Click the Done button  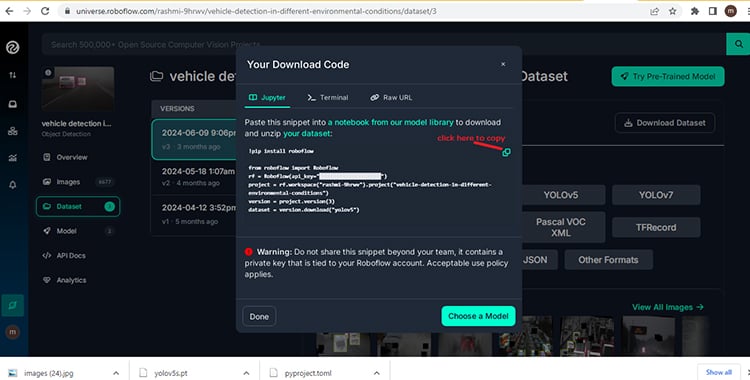point(259,316)
